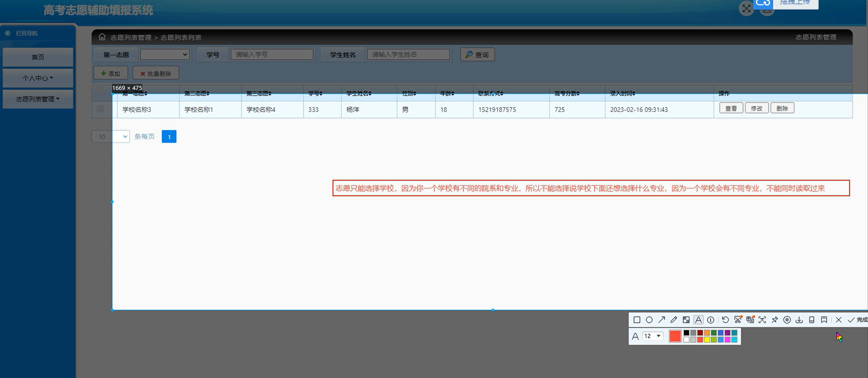
Task: Sort table by 高考分数 column
Action: 567,93
